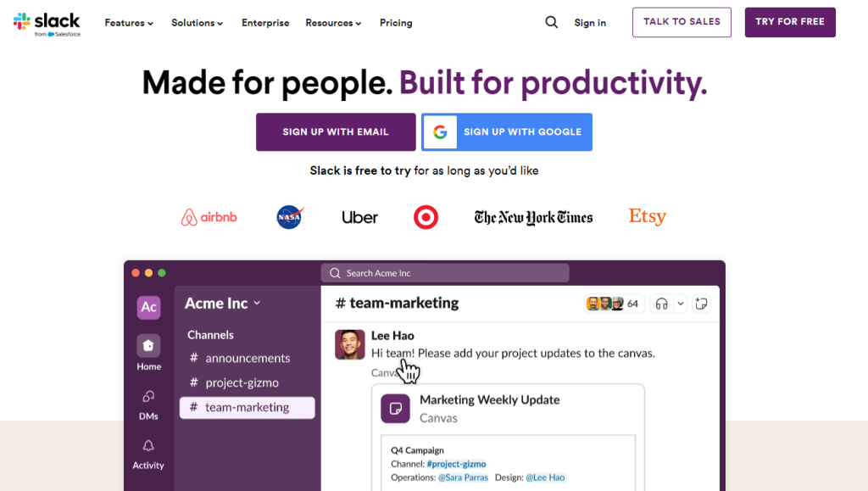Click the SIGN UP WITH EMAIL button
Image resolution: width=868 pixels, height=491 pixels.
336,132
